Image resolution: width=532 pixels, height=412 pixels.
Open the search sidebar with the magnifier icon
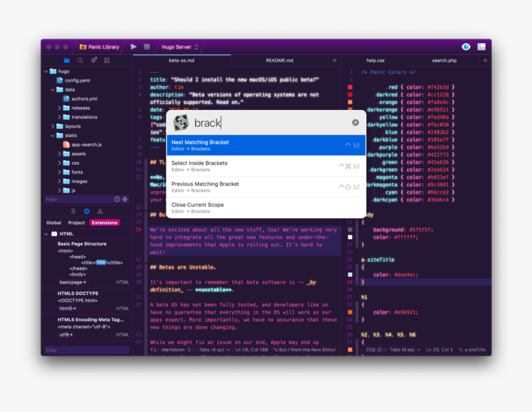coord(80,60)
